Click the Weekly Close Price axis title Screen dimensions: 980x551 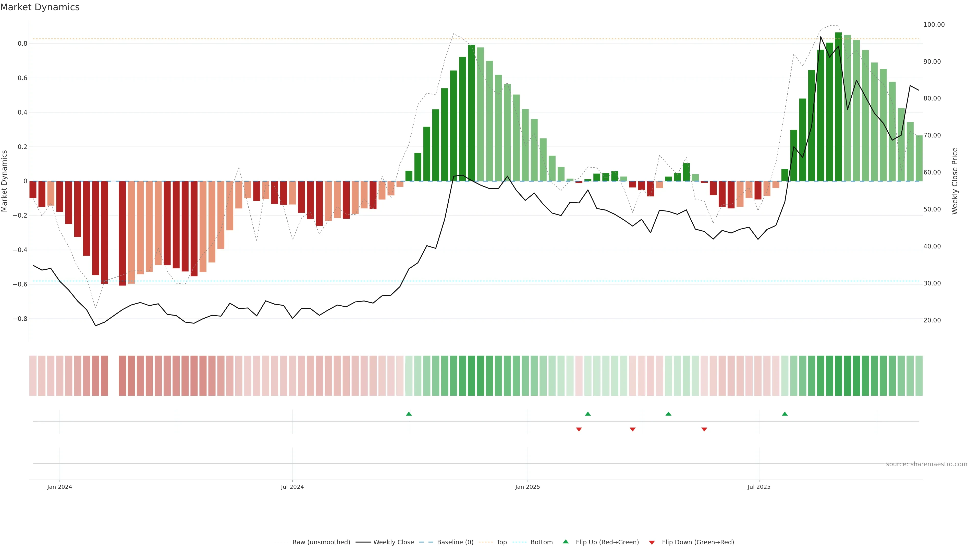pos(954,181)
